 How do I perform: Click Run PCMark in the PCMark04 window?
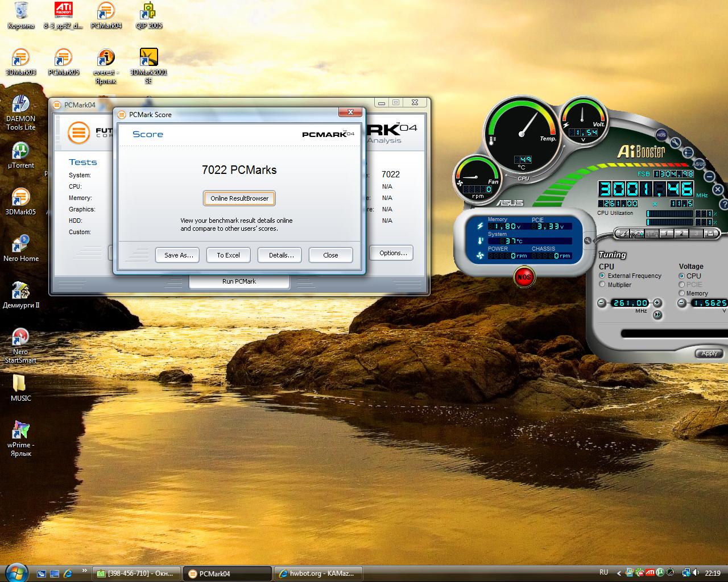pos(239,281)
